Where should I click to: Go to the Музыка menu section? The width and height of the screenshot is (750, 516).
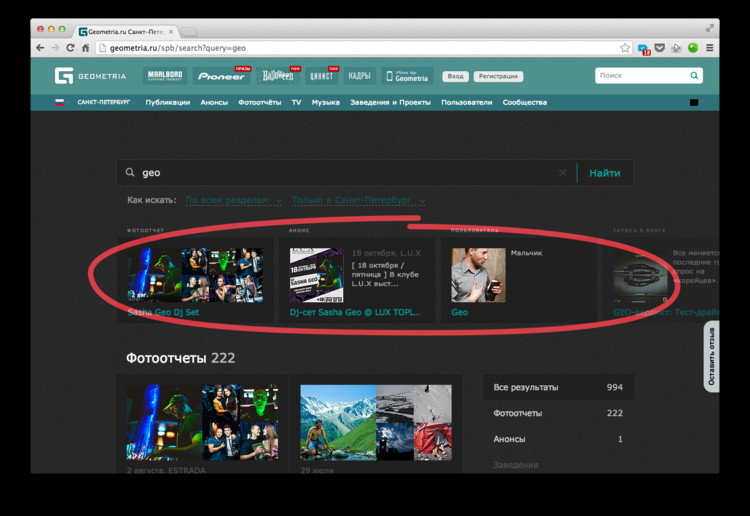pos(325,102)
